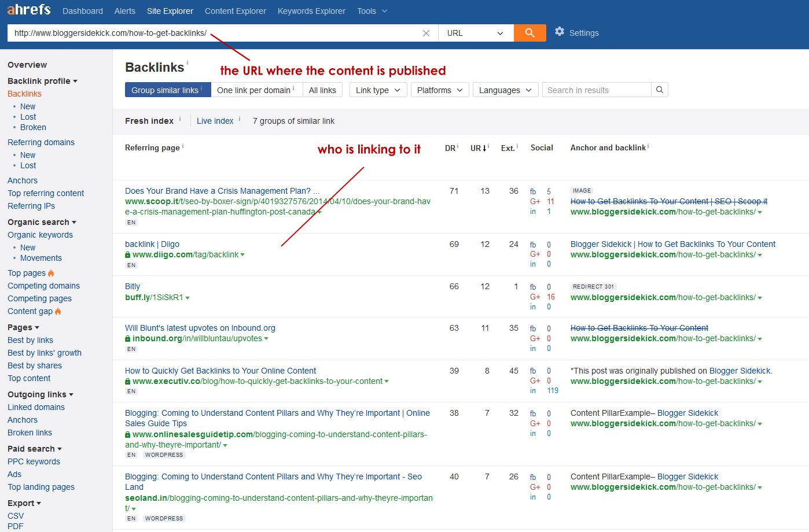Open the Bitly referring page link

(x=133, y=286)
